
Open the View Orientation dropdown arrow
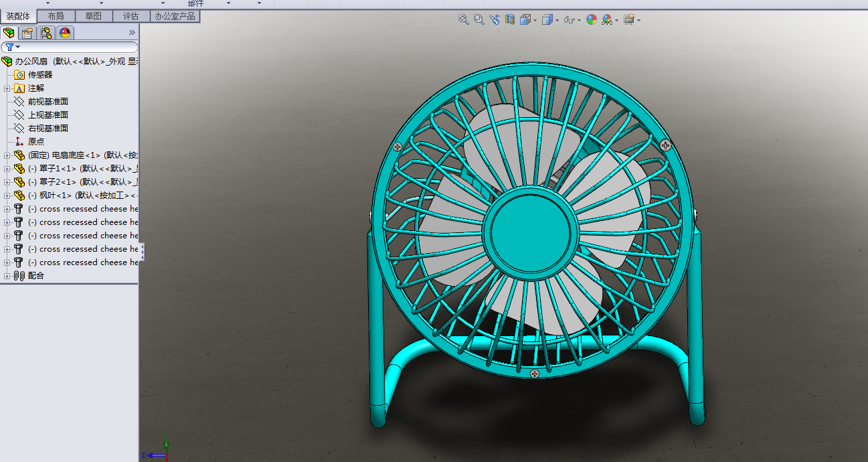click(x=535, y=21)
